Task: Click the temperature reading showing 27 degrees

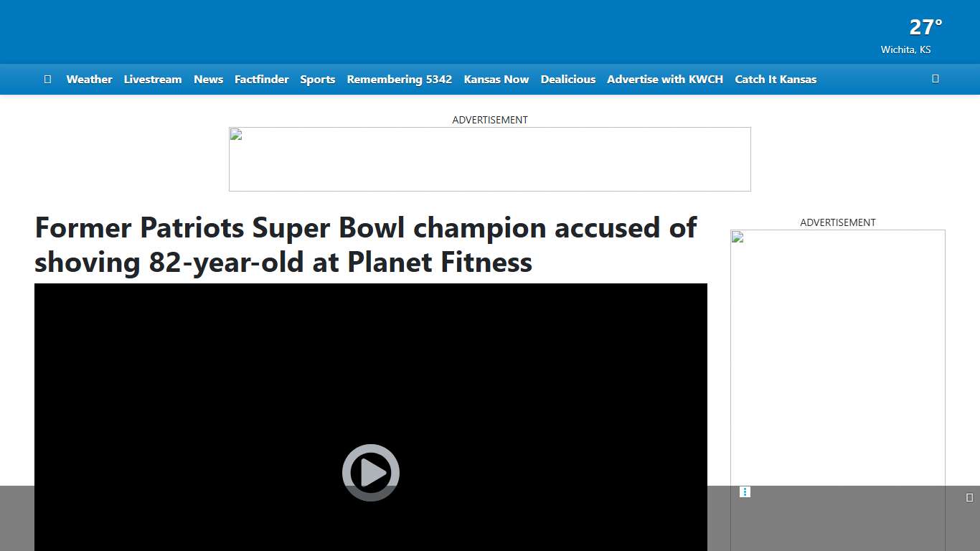Action: [x=924, y=27]
